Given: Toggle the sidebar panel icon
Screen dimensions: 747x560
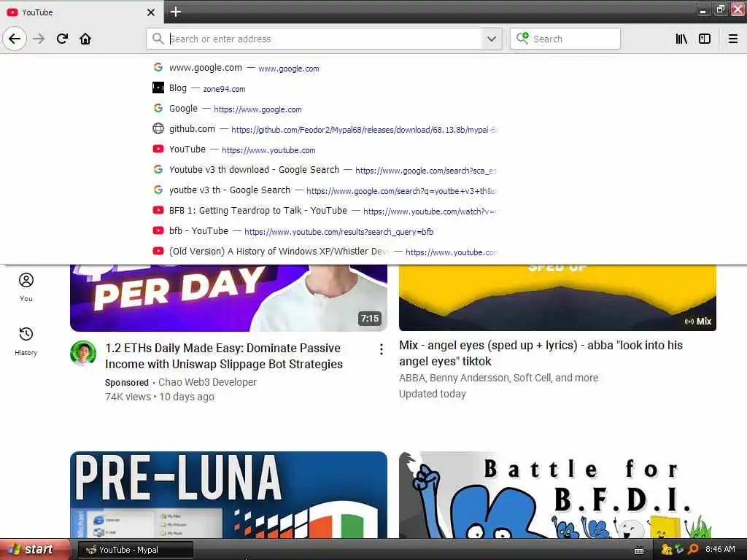Looking at the screenshot, I should (x=705, y=39).
